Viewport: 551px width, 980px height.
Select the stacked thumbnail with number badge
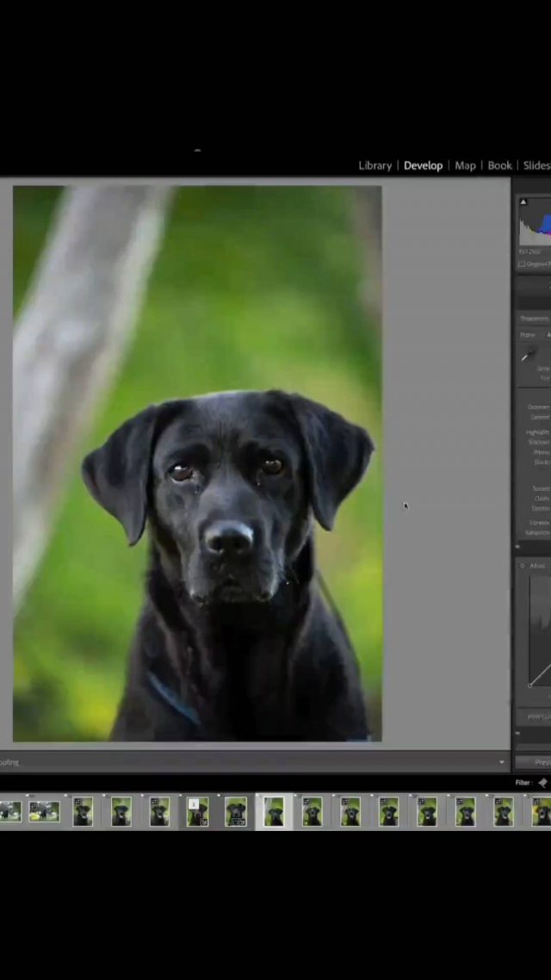click(x=197, y=812)
